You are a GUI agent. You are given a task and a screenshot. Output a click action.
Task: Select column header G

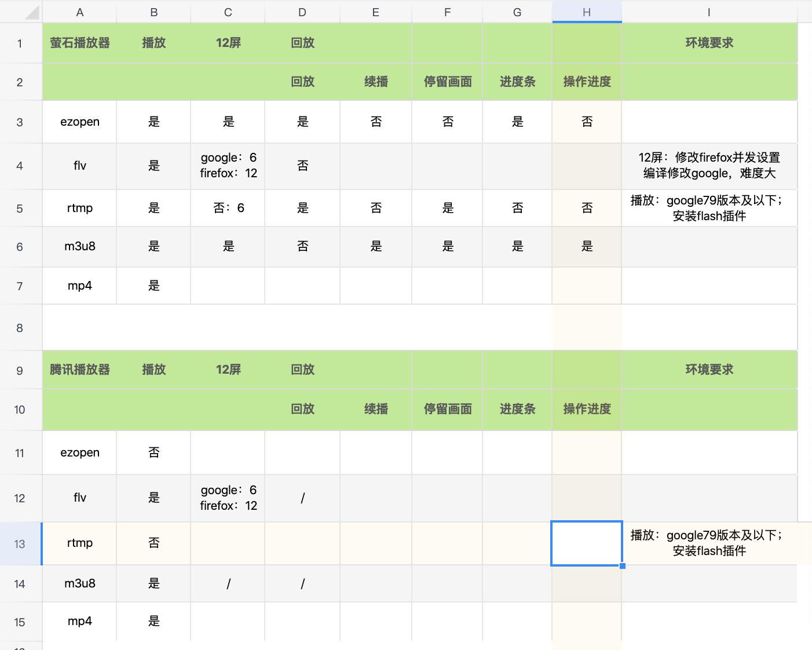(x=517, y=12)
